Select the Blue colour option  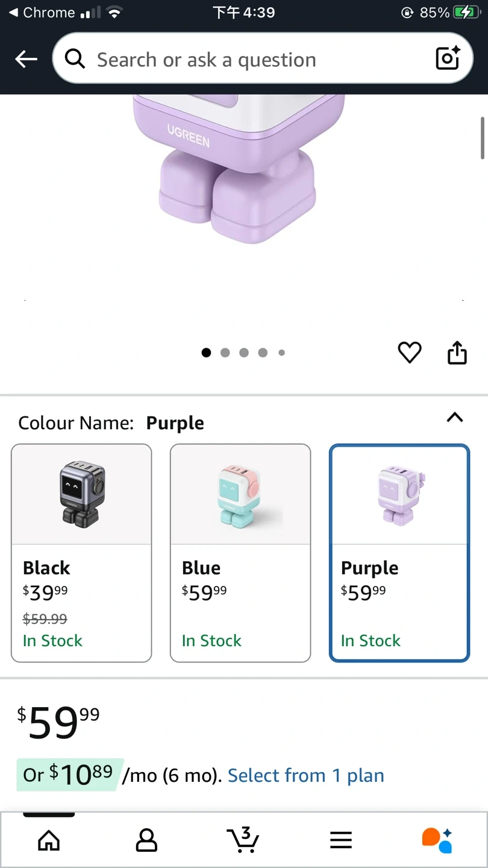click(x=240, y=553)
